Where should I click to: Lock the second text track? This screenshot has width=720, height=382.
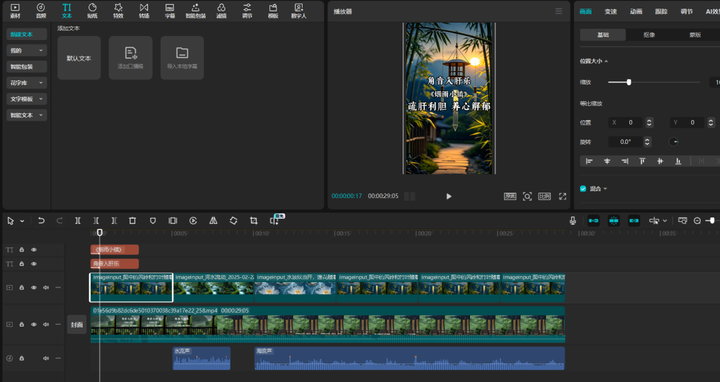click(22, 264)
